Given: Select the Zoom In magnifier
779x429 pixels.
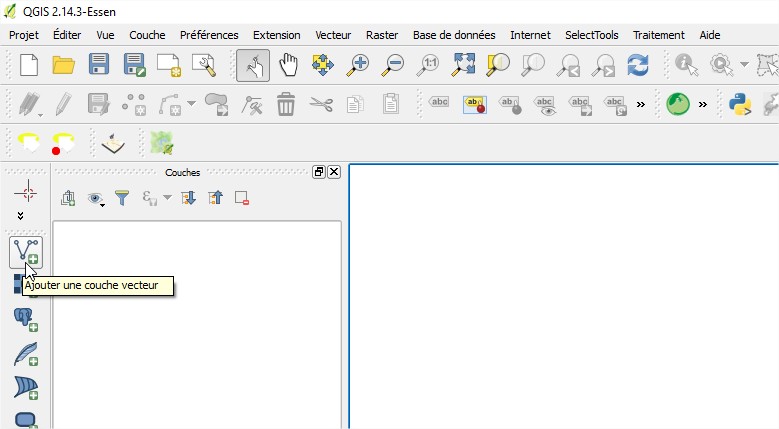Looking at the screenshot, I should tap(358, 65).
